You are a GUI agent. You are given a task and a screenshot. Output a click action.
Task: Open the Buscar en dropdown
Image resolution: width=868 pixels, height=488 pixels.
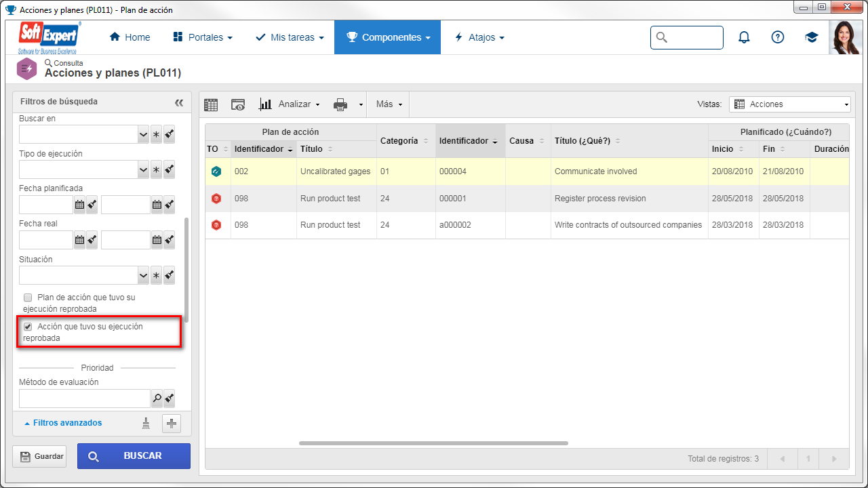(143, 134)
